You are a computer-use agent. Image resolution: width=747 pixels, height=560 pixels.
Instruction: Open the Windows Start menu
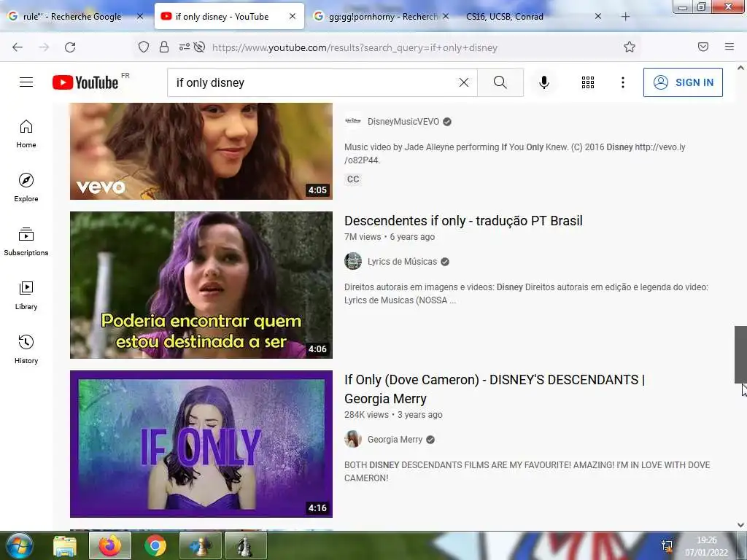[19, 545]
